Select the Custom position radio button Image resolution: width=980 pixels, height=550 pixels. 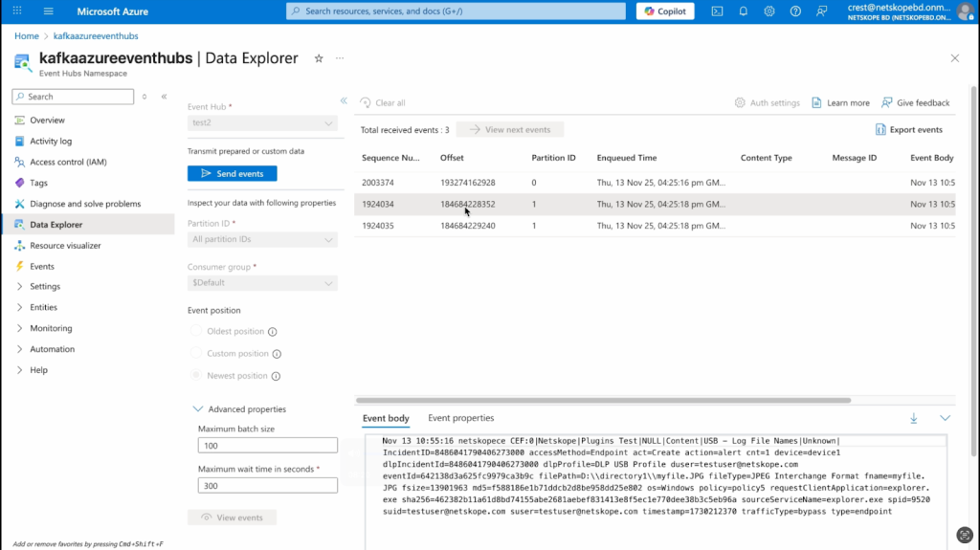pyautogui.click(x=196, y=353)
